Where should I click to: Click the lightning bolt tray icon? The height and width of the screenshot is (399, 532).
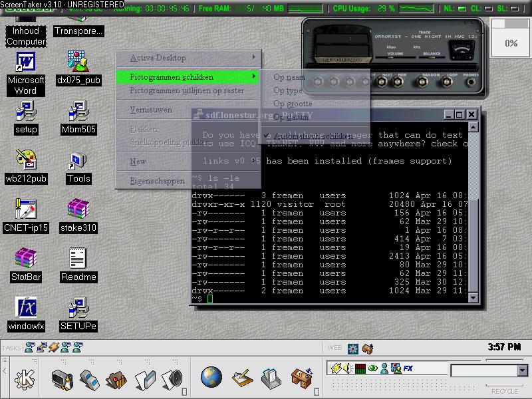tap(336, 368)
